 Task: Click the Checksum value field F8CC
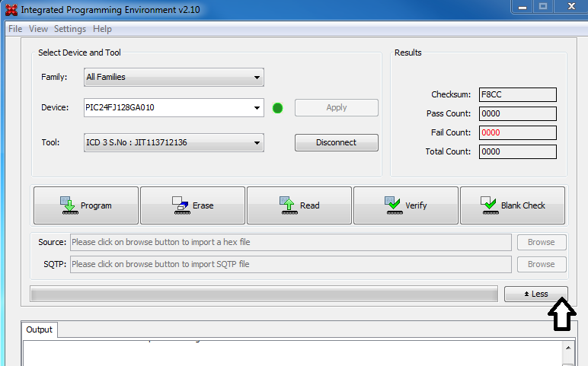(517, 95)
